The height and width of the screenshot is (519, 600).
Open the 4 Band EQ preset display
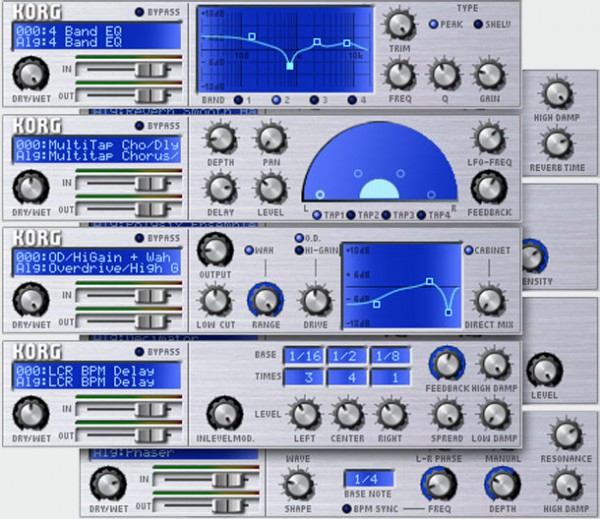[x=97, y=36]
